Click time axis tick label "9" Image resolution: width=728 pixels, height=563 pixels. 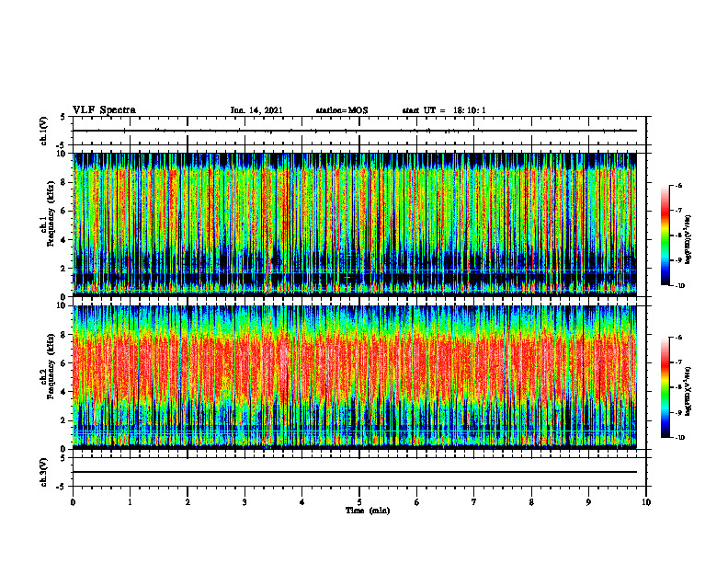point(588,502)
